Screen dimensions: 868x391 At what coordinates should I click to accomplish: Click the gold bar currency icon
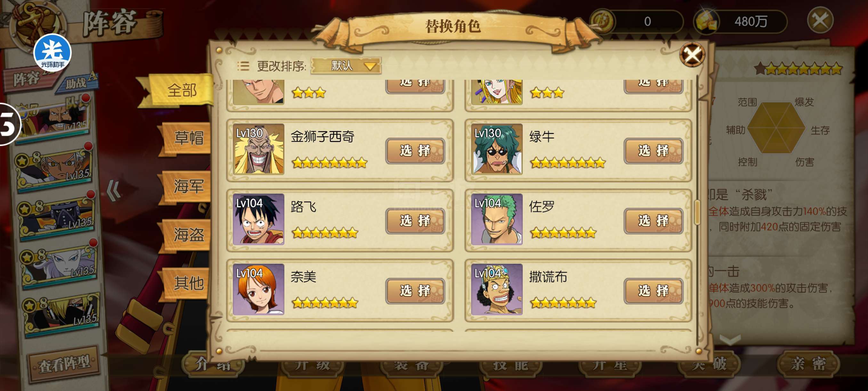[707, 21]
